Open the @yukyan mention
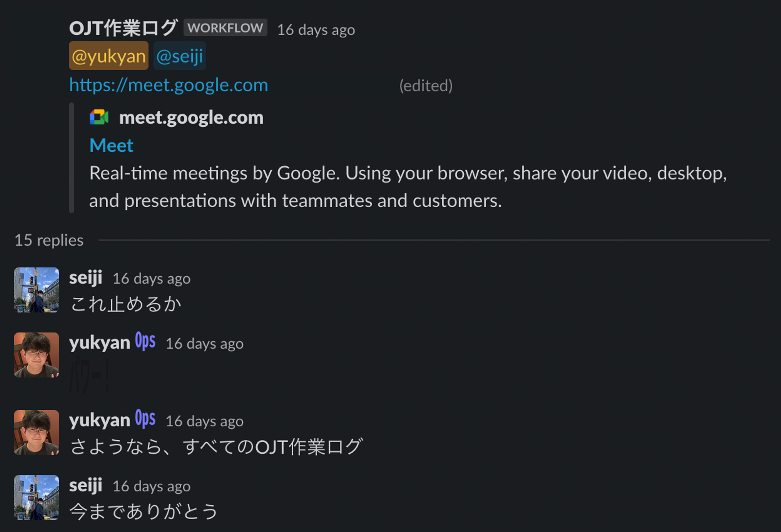Screen dimensions: 781x532 [108, 56]
